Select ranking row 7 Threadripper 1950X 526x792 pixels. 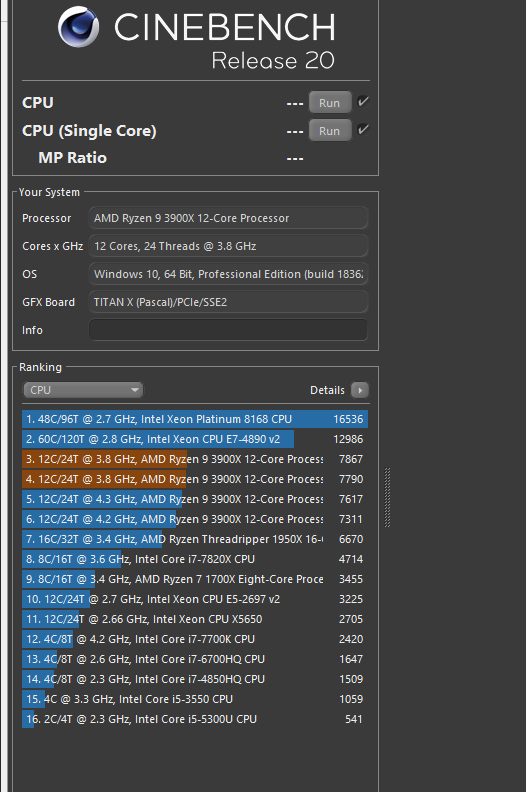point(195,539)
